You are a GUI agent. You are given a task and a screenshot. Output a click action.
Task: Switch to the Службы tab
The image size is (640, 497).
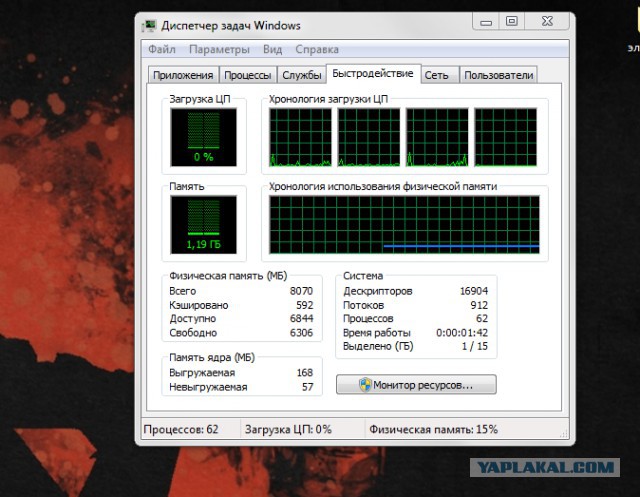click(302, 75)
